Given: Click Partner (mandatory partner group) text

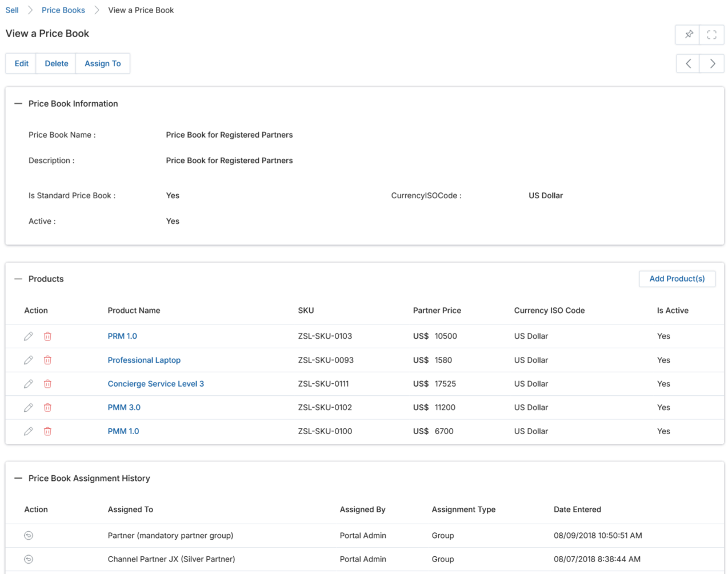Looking at the screenshot, I should [170, 535].
